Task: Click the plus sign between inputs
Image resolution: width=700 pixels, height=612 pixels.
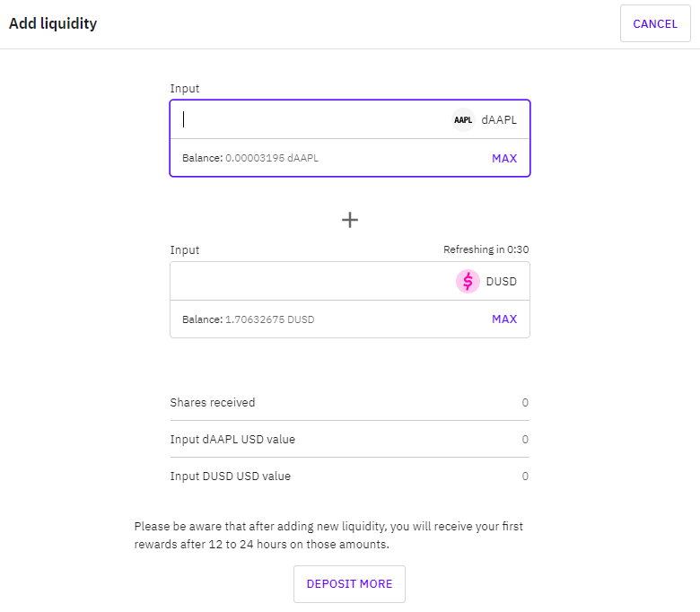Action: click(x=350, y=220)
